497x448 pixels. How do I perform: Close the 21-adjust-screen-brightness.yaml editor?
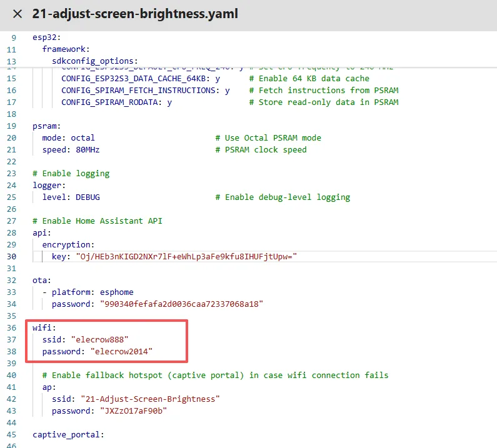click(x=18, y=14)
